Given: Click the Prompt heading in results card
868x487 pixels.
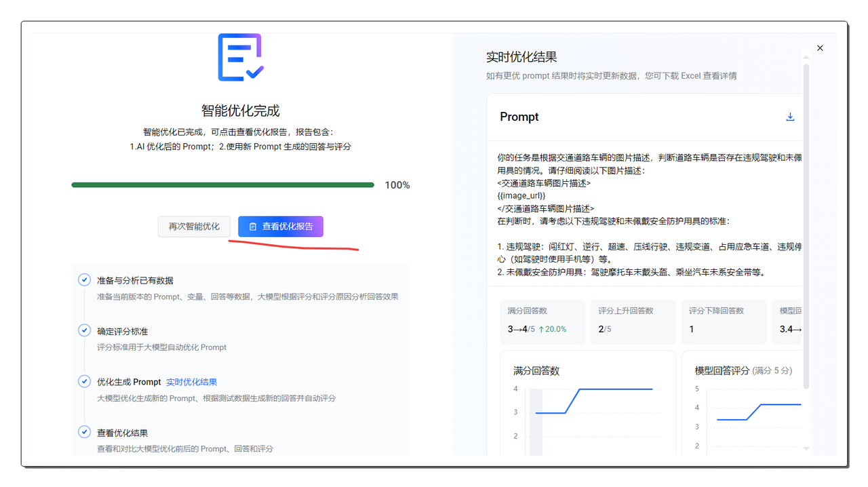Looking at the screenshot, I should tap(519, 117).
